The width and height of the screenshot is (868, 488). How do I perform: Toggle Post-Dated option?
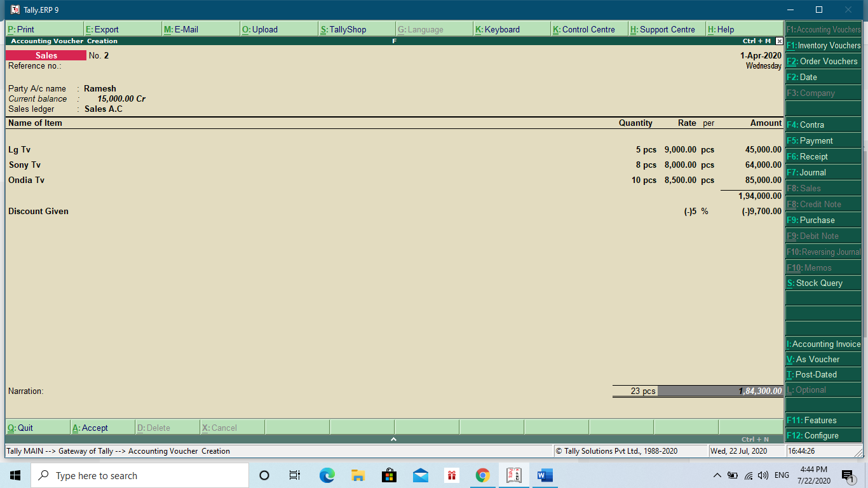pyautogui.click(x=824, y=374)
